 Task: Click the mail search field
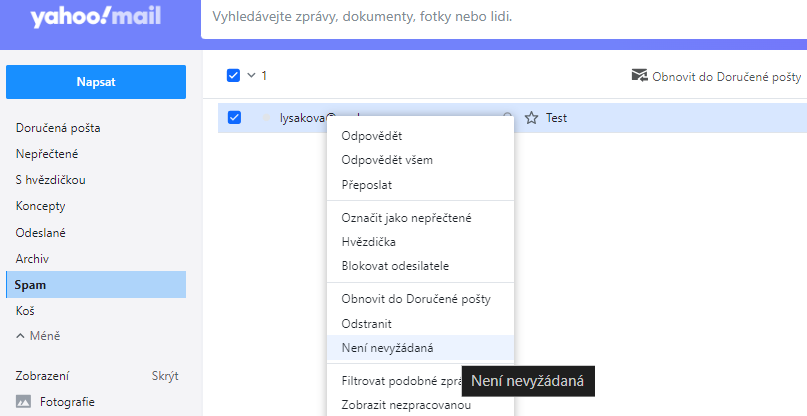500,18
